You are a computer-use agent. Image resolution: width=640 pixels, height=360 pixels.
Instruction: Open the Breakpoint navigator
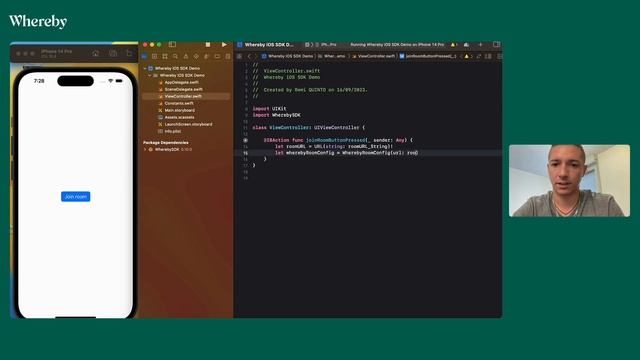point(217,56)
